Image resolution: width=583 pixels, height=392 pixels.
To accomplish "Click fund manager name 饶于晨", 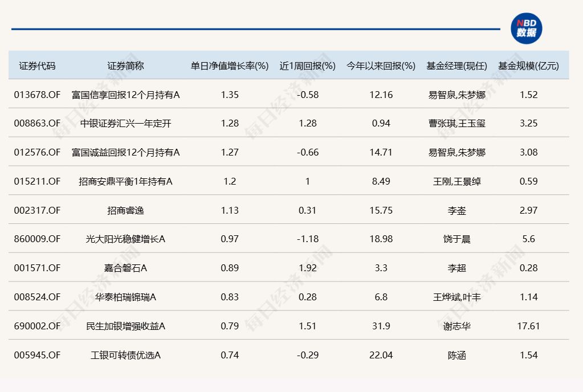I will click(456, 239).
